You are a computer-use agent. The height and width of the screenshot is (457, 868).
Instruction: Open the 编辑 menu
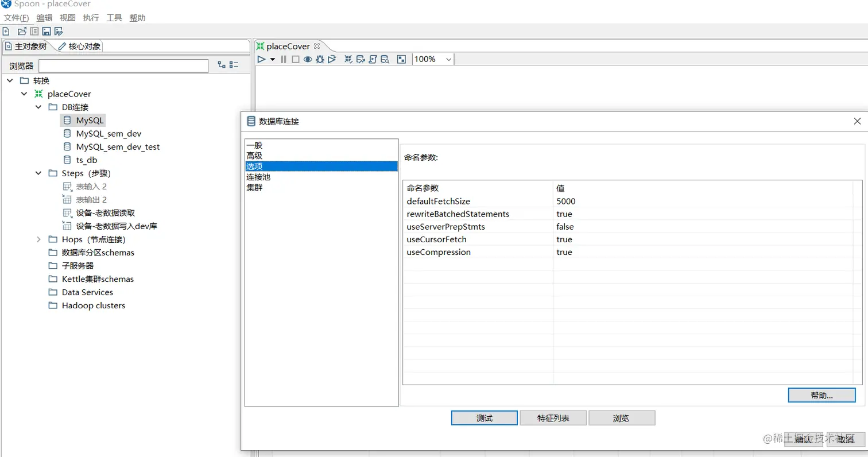pos(44,18)
